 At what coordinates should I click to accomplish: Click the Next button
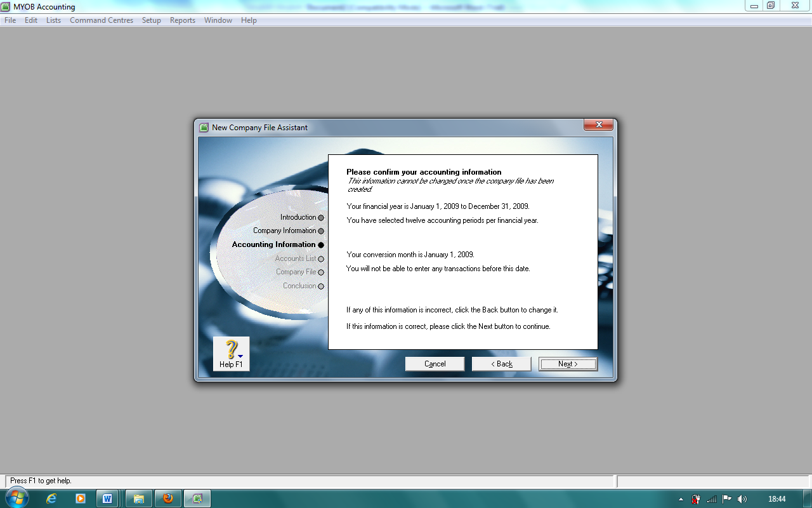568,364
